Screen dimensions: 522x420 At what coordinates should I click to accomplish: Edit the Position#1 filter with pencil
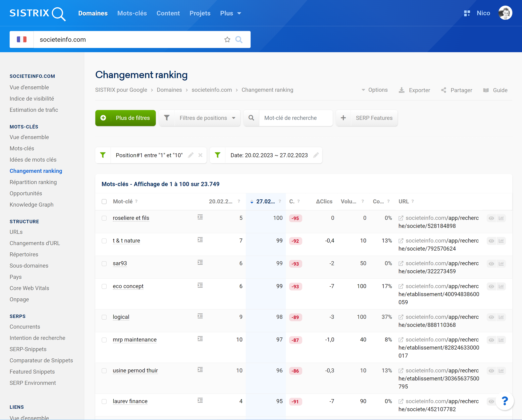(x=191, y=155)
